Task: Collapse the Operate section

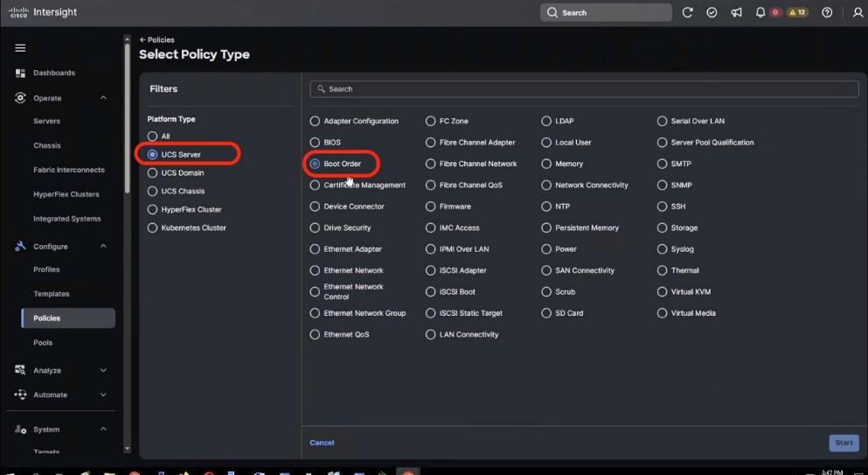Action: [x=103, y=98]
